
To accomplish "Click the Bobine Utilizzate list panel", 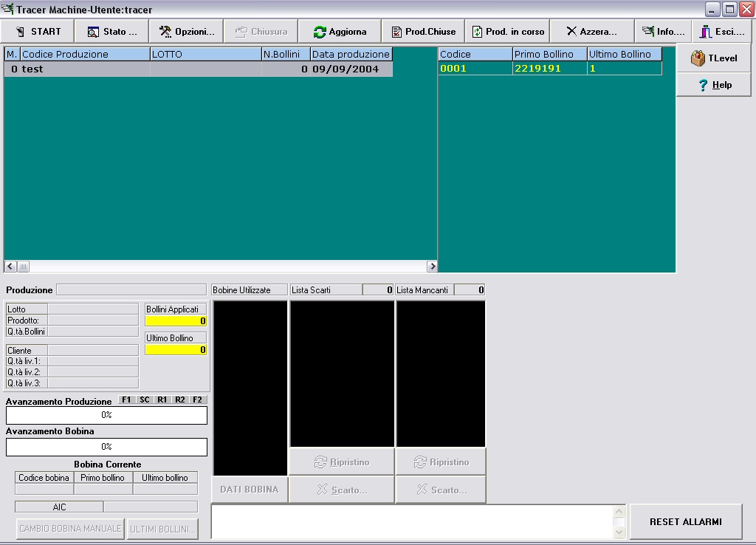I will 250,388.
